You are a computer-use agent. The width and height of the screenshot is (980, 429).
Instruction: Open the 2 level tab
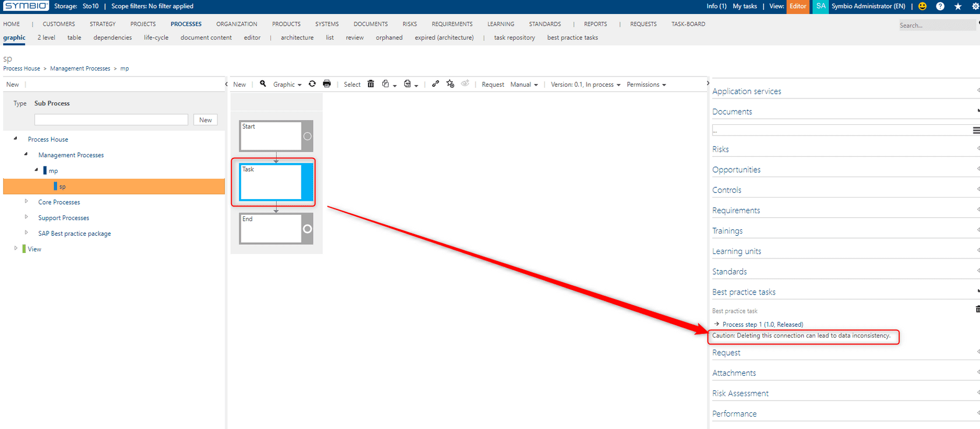[46, 38]
